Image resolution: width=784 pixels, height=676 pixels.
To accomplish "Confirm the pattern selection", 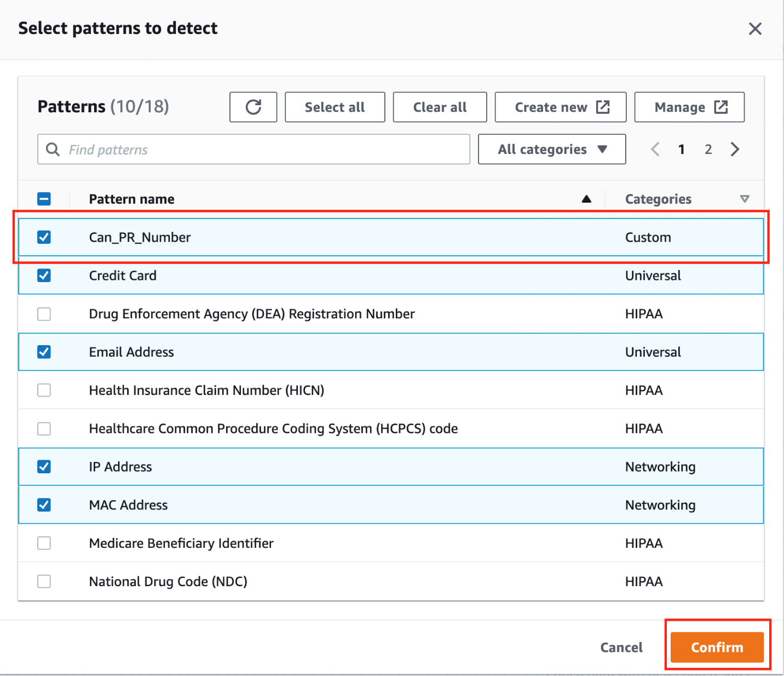I will [x=717, y=648].
